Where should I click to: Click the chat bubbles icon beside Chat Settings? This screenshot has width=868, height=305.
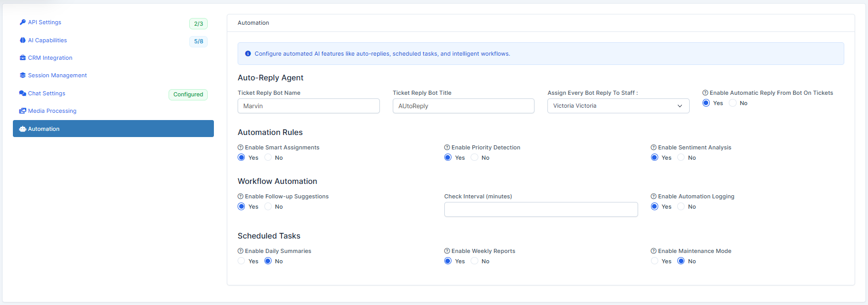[x=23, y=93]
